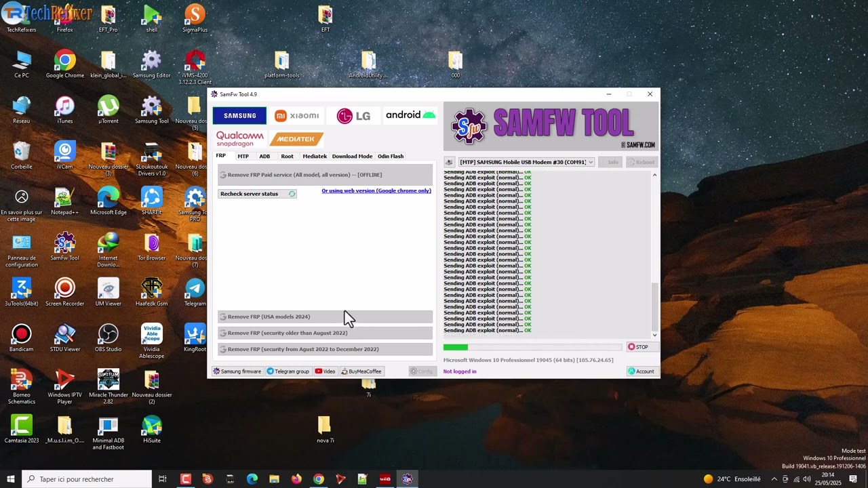Screen dimensions: 868x488
Task: Select the MediaTek brand logo
Action: (296, 139)
